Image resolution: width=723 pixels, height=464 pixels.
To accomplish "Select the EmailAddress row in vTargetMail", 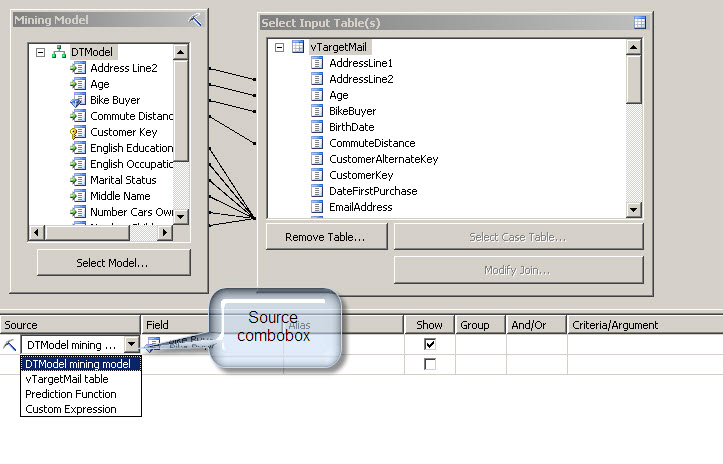I will (361, 207).
